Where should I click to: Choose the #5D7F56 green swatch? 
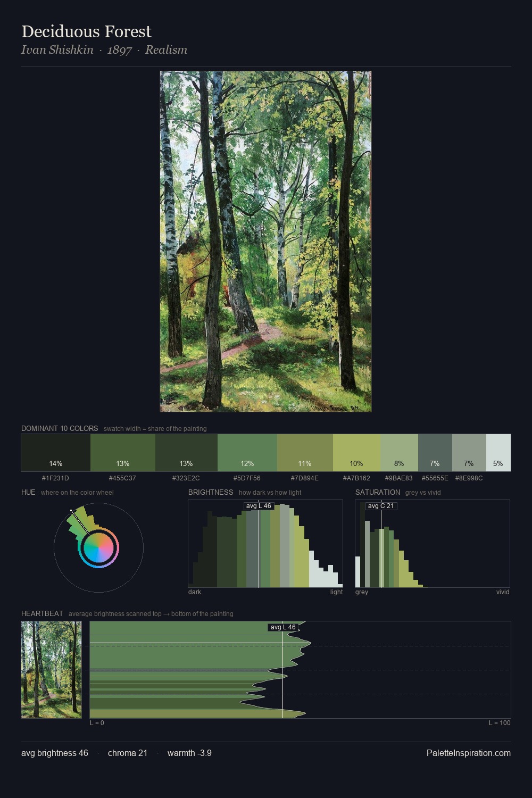[x=247, y=453]
